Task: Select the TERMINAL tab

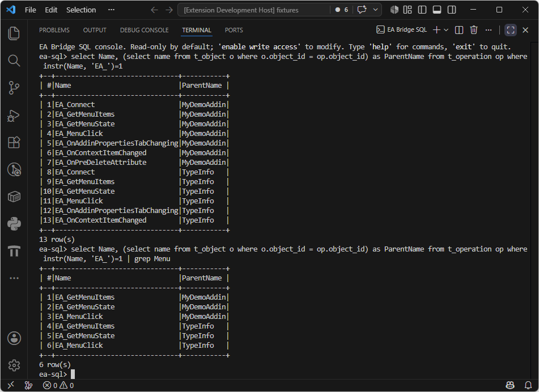Action: click(197, 30)
